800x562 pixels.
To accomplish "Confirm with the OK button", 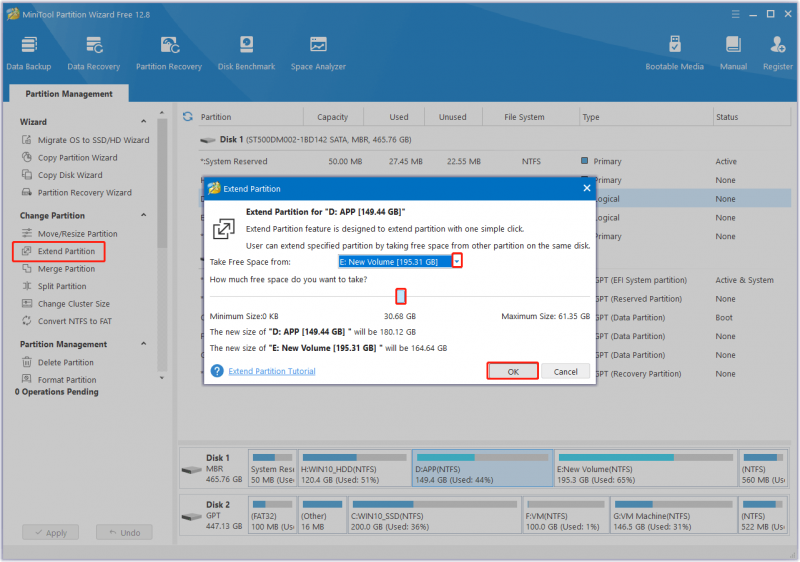I will pos(513,371).
